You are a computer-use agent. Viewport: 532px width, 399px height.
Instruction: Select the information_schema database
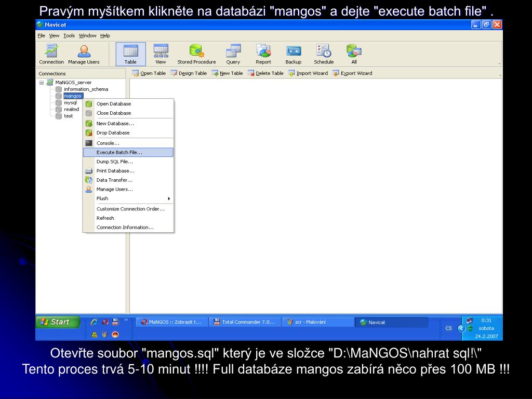click(x=86, y=89)
